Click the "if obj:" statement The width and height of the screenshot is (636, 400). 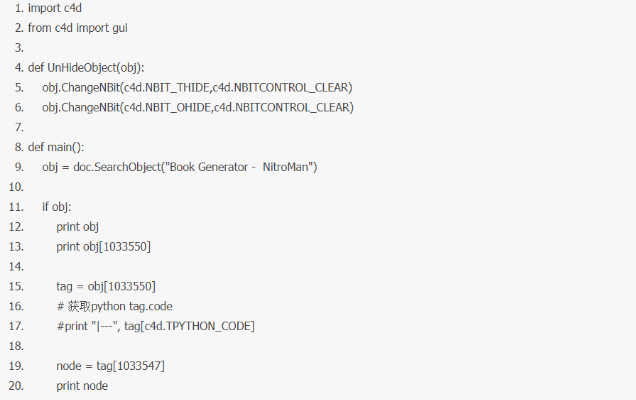56,207
